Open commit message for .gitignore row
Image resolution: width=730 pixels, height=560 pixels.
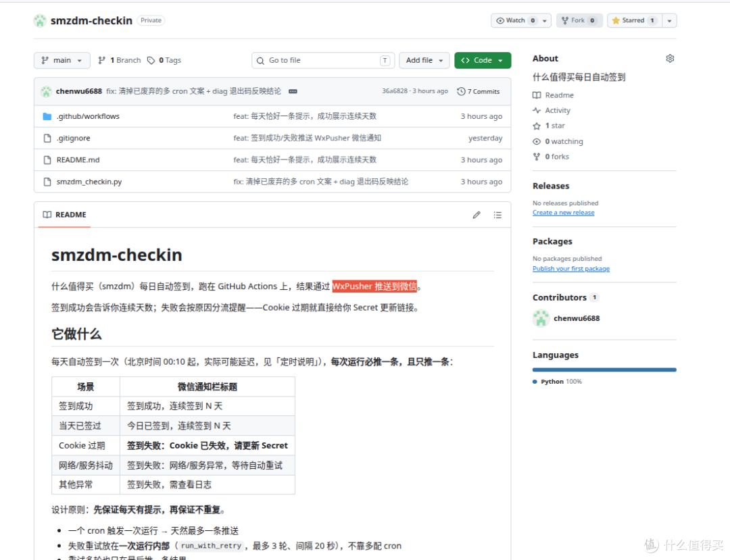point(308,138)
